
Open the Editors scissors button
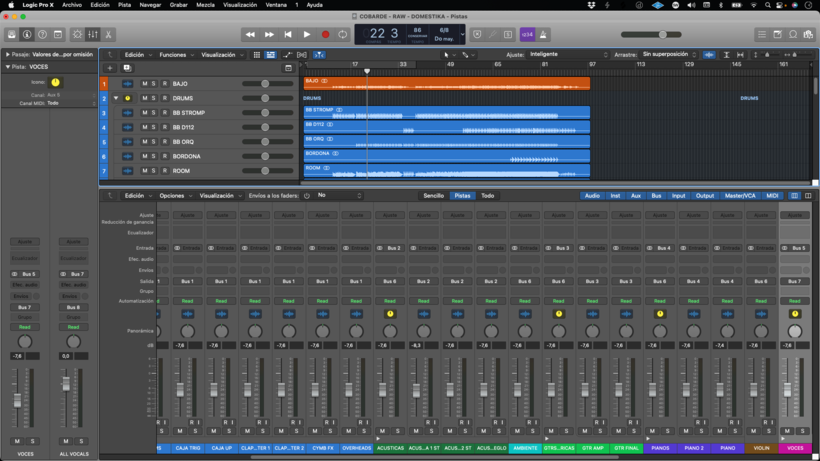(x=108, y=34)
